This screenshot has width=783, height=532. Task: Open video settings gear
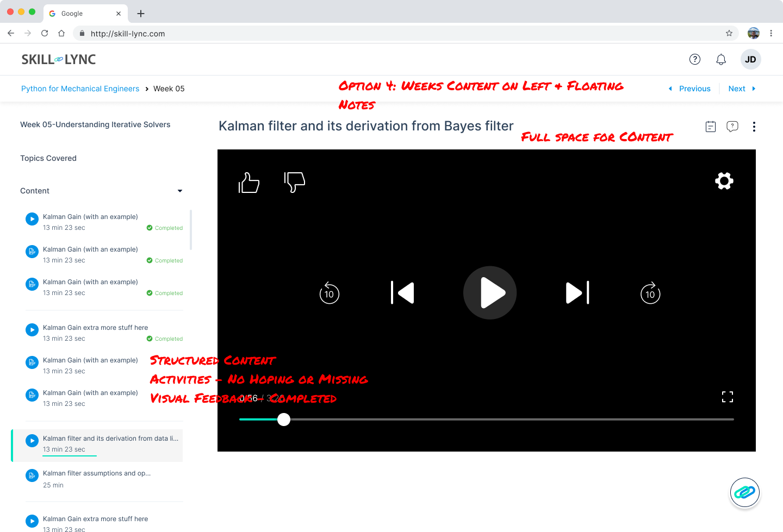click(x=724, y=181)
